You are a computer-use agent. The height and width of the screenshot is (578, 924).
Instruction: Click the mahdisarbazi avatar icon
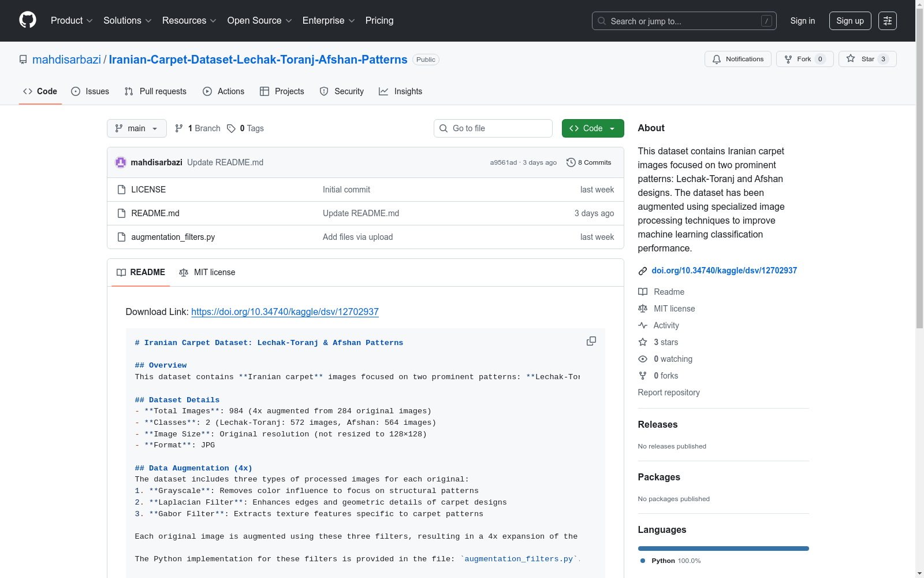click(x=121, y=162)
